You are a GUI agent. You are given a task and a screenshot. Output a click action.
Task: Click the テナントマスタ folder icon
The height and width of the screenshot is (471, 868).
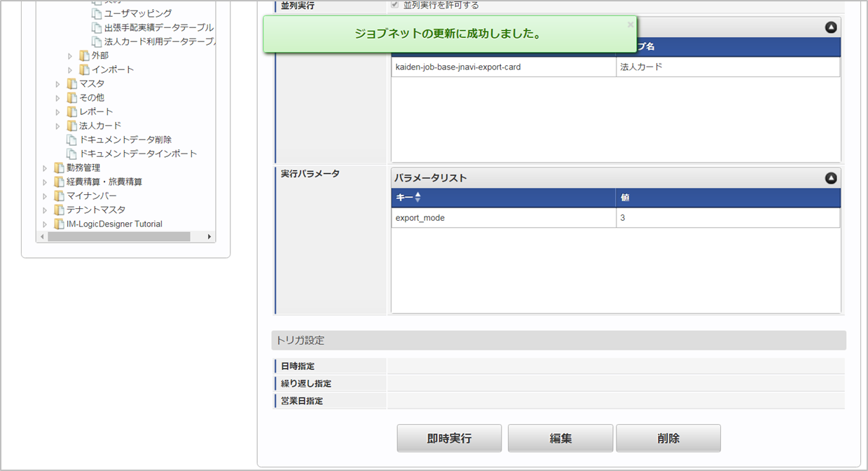(x=59, y=210)
